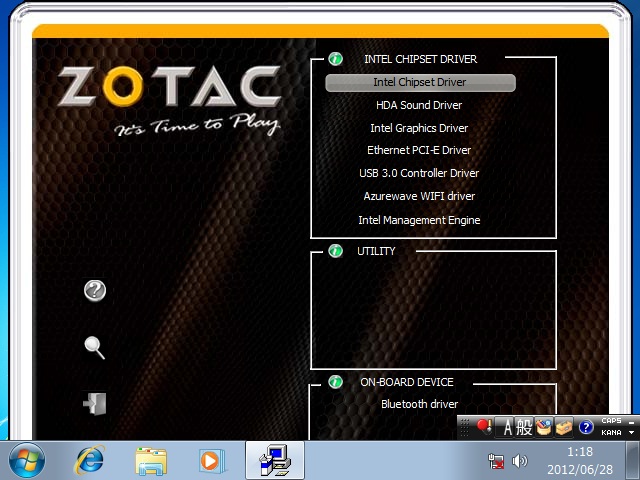The height and width of the screenshot is (480, 640).
Task: Click the ZOTAC installer taskbar button
Action: pos(275,460)
